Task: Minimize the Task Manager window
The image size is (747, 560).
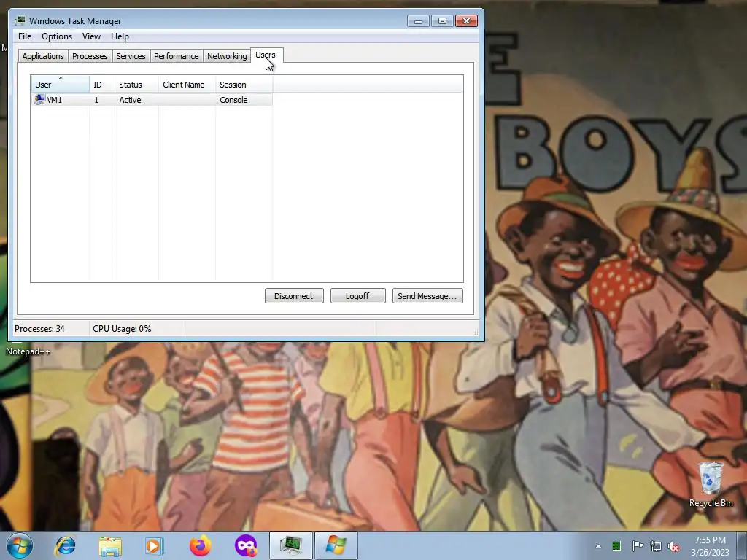Action: [x=418, y=21]
